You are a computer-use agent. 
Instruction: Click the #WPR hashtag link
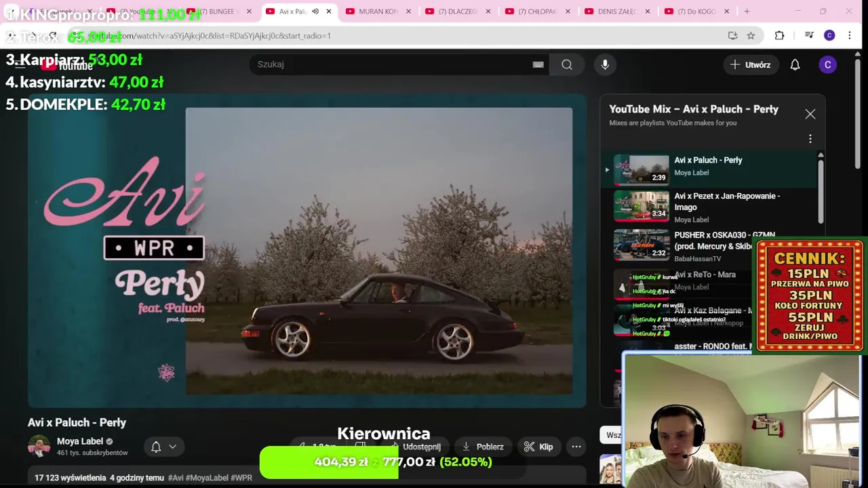pyautogui.click(x=241, y=478)
